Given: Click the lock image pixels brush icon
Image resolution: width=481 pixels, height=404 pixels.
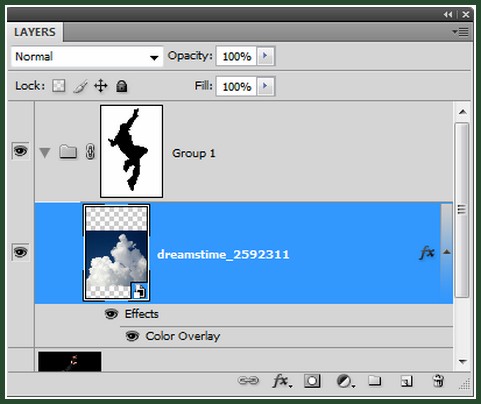Looking at the screenshot, I should [80, 86].
